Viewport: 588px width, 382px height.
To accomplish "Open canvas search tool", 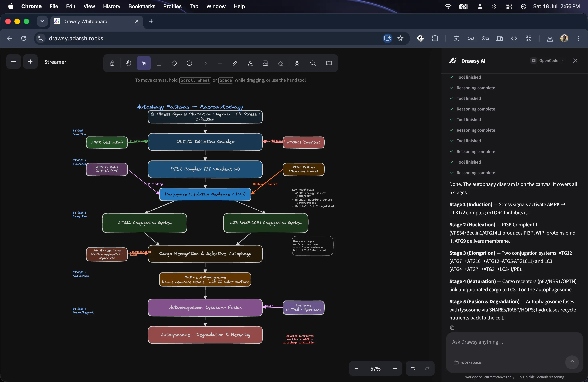I will click(313, 63).
